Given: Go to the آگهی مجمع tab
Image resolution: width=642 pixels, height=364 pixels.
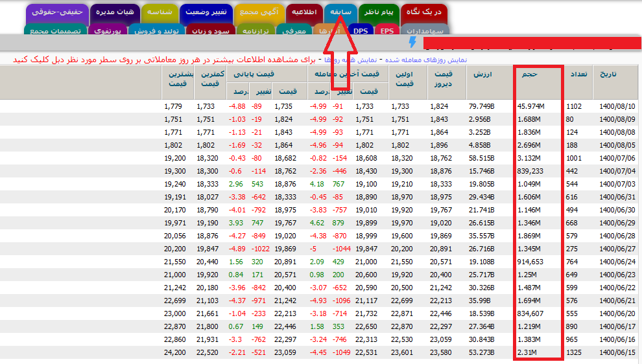Looking at the screenshot, I should pyautogui.click(x=259, y=12).
